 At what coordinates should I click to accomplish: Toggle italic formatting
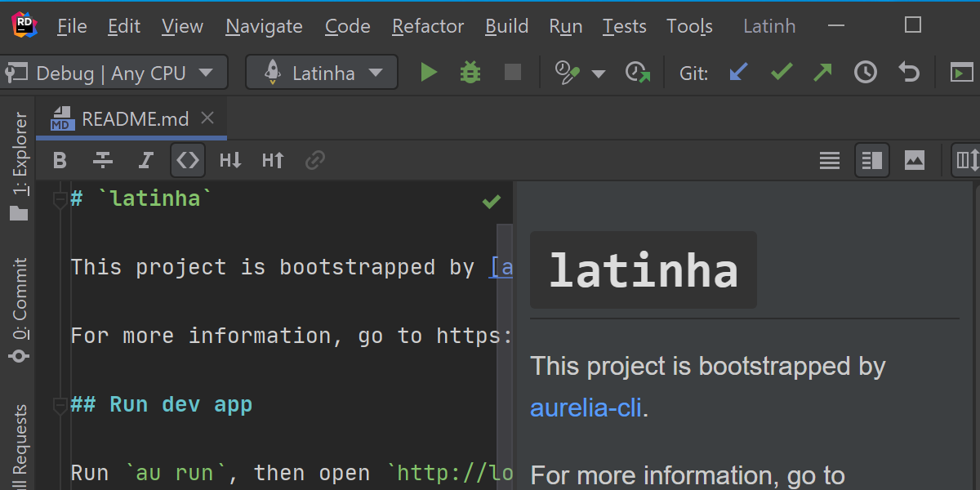point(145,161)
